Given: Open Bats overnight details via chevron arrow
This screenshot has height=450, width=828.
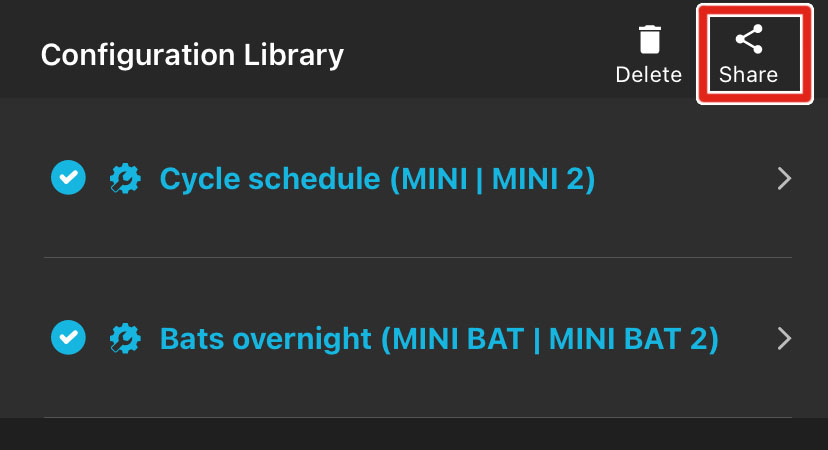Looking at the screenshot, I should [784, 338].
